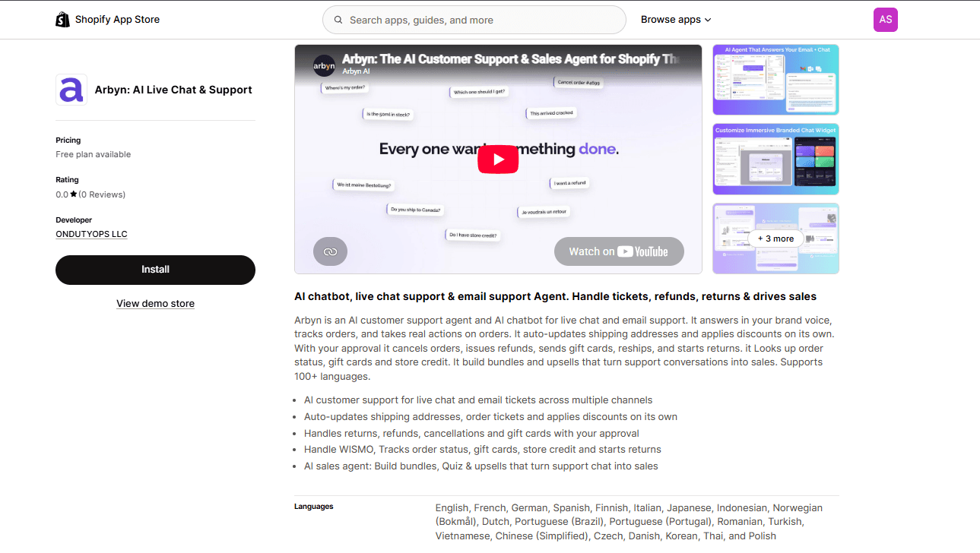Select the Arbyn: AI Live Chat & Support title
Image resolution: width=980 pixels, height=553 pixels.
(x=173, y=90)
